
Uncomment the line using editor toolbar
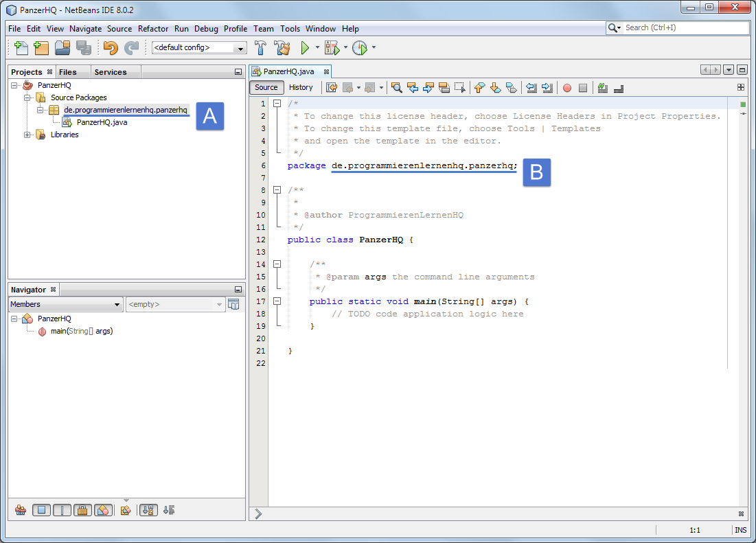(619, 88)
